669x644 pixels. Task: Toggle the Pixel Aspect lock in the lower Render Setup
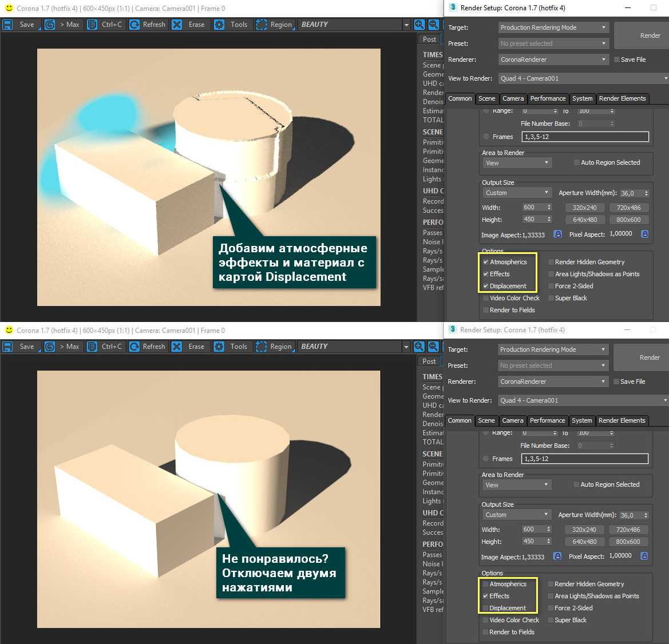[x=644, y=556]
